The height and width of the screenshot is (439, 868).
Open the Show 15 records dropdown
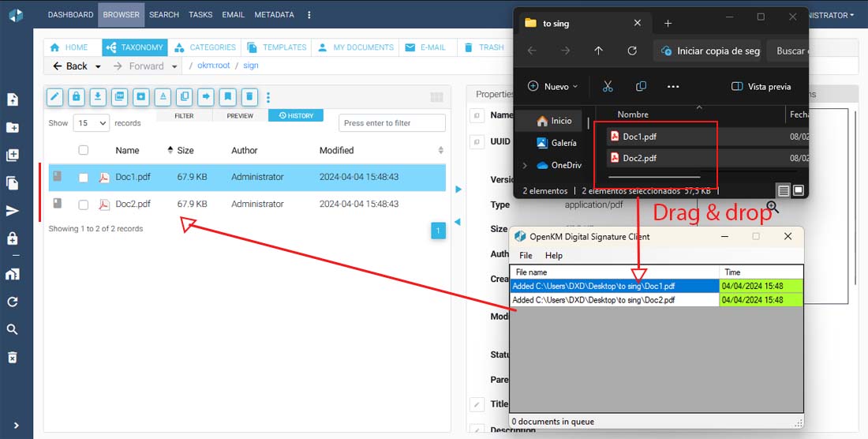[91, 123]
